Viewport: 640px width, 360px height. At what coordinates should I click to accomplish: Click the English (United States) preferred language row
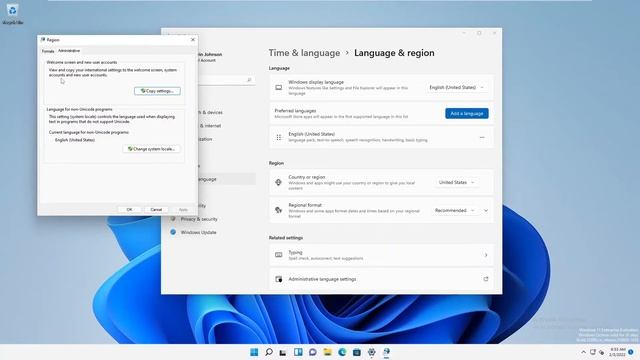point(381,137)
